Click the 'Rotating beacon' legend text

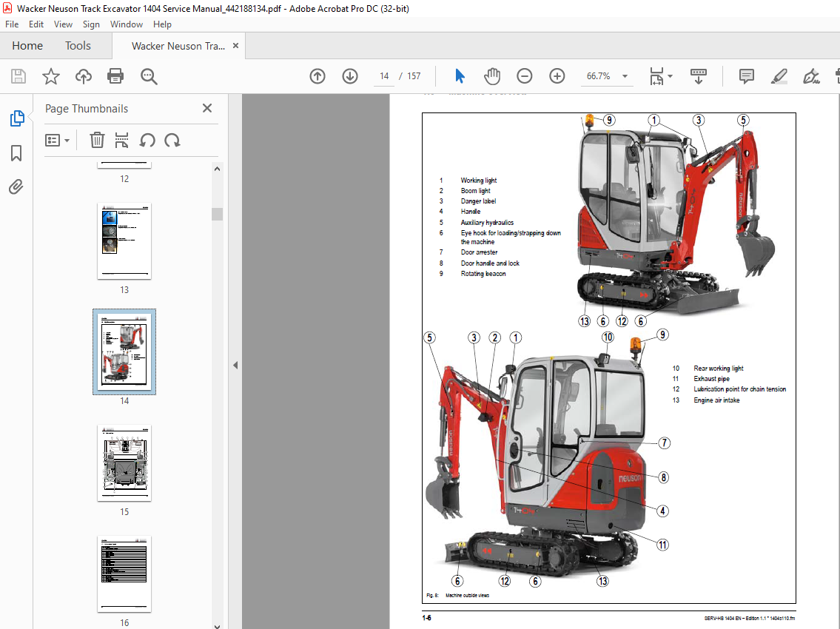pyautogui.click(x=483, y=273)
